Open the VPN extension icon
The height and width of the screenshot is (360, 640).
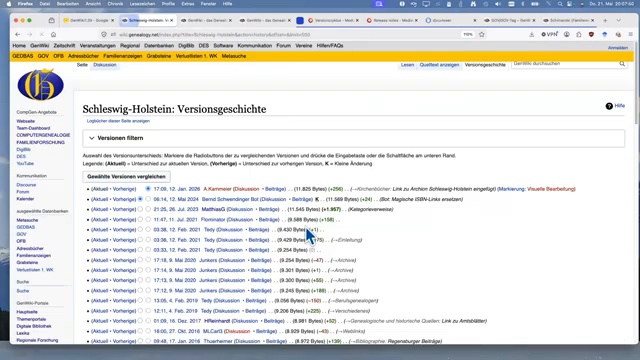point(549,35)
